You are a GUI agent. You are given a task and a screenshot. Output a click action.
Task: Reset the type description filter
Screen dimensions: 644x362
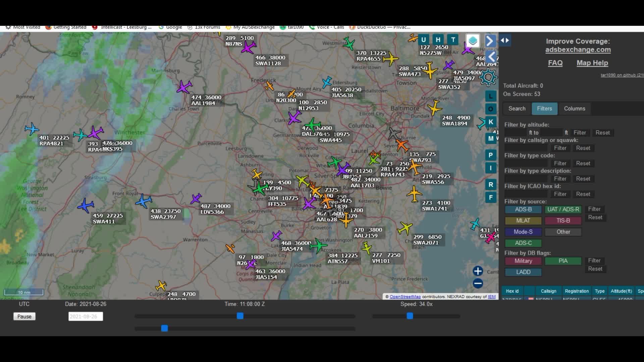coord(583,179)
